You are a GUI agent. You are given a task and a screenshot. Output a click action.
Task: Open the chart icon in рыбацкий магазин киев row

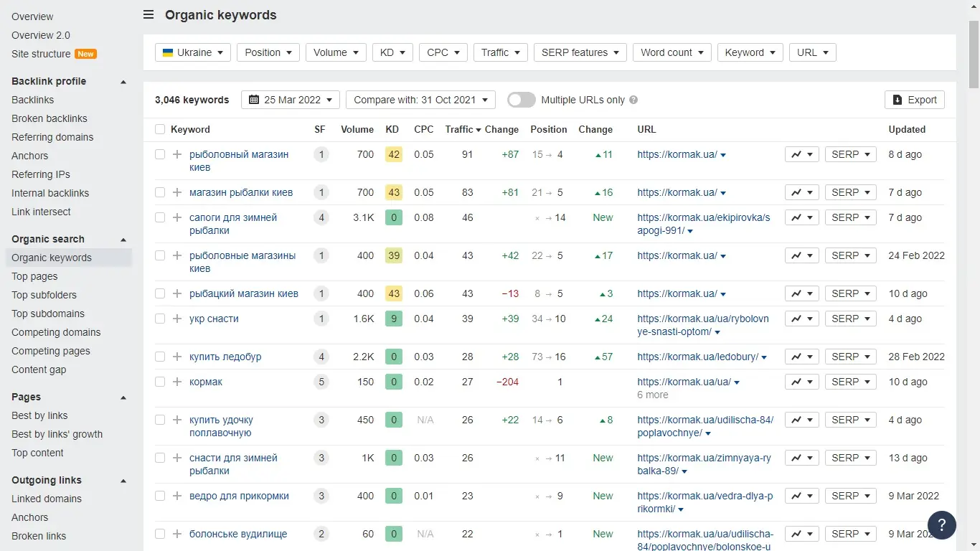pyautogui.click(x=801, y=293)
